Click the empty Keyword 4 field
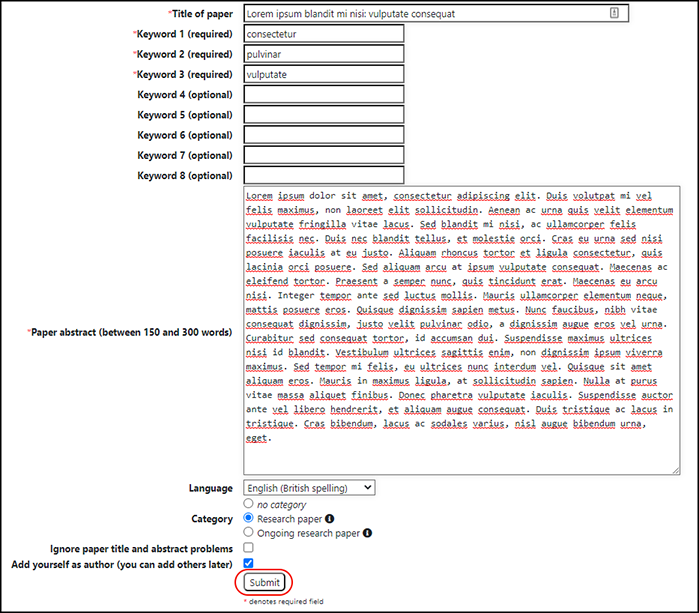 324,95
